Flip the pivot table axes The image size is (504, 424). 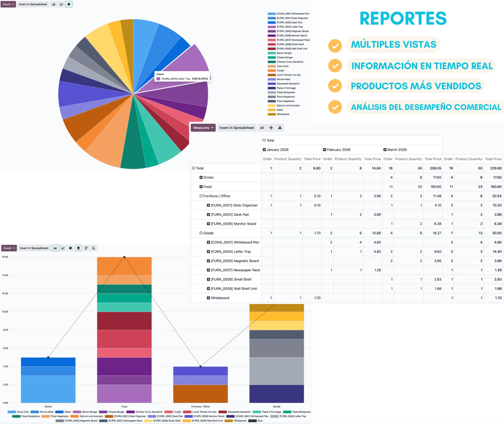(x=262, y=128)
